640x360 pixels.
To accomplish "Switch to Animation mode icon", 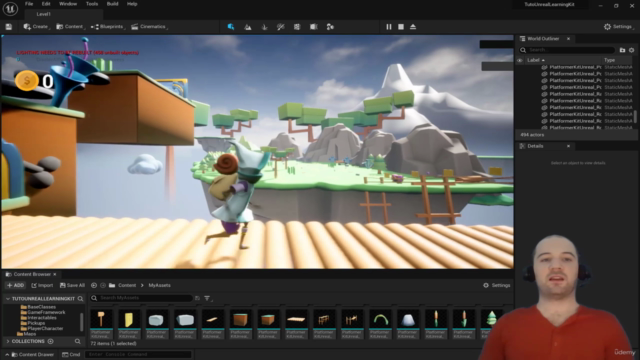I will pyautogui.click(x=330, y=27).
